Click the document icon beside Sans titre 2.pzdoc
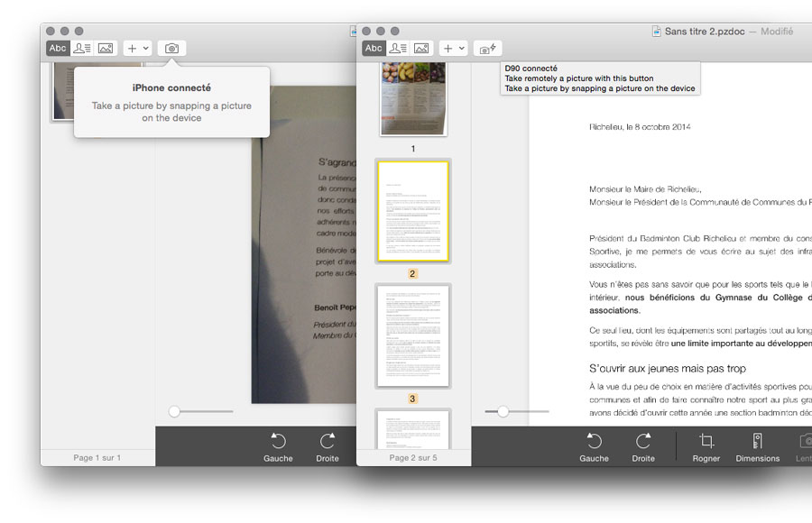 click(x=656, y=32)
